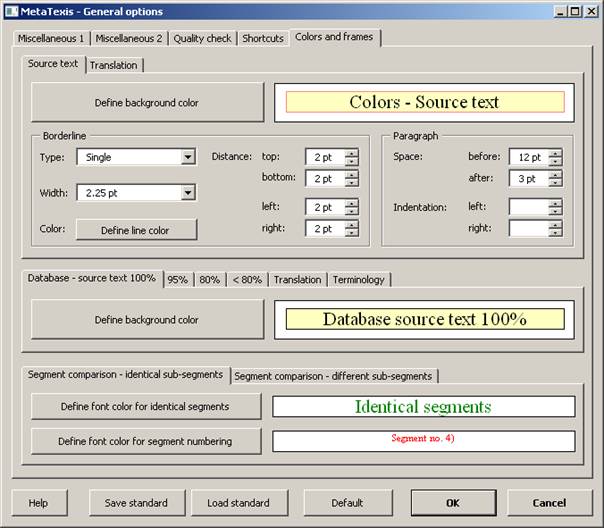The width and height of the screenshot is (604, 528).
Task: Switch to Segment comparison - different sub-segments tab
Action: click(x=333, y=376)
